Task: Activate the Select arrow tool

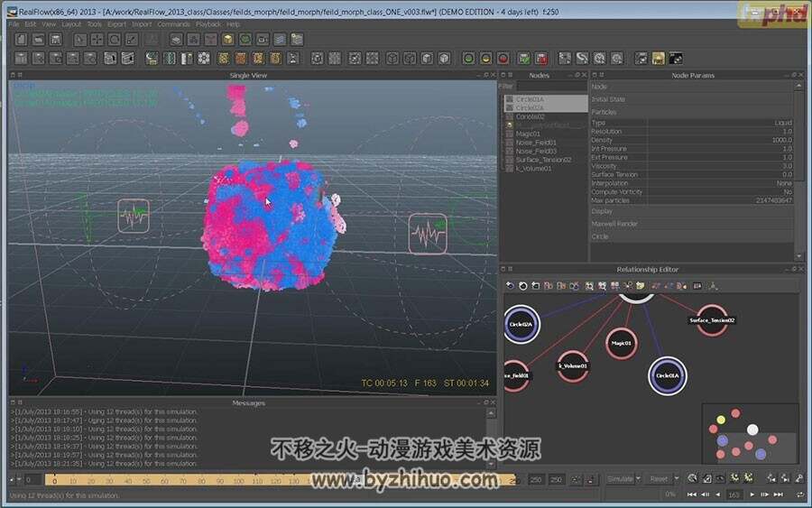Action: click(79, 40)
